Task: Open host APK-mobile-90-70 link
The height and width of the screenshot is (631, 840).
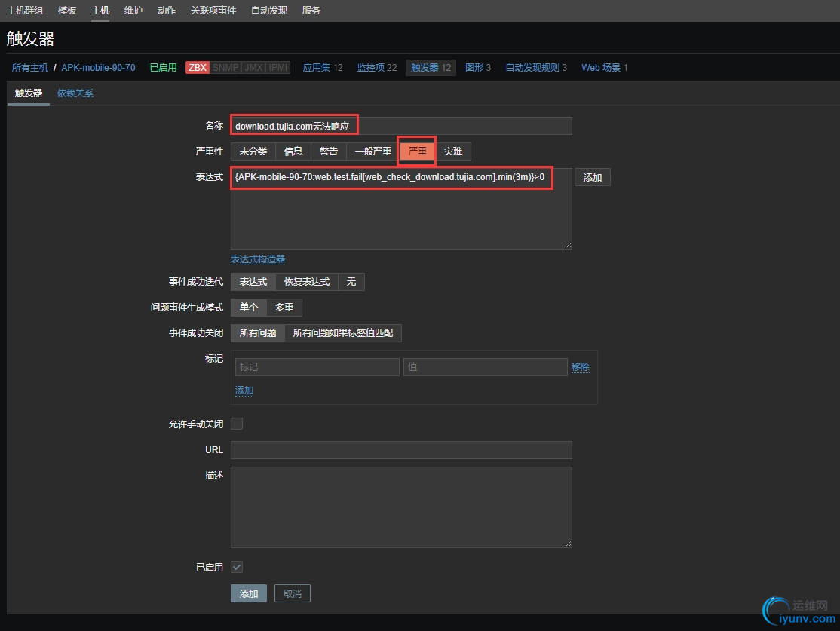Action: pos(98,68)
